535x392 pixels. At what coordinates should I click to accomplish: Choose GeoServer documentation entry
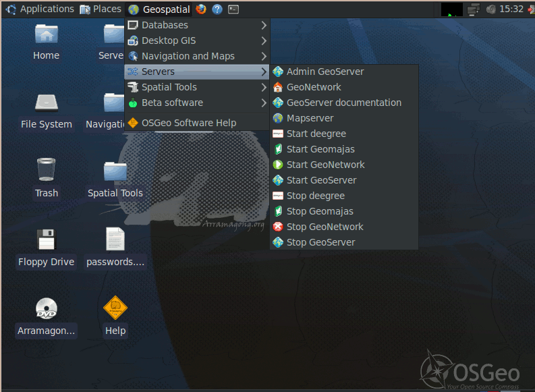tap(344, 103)
